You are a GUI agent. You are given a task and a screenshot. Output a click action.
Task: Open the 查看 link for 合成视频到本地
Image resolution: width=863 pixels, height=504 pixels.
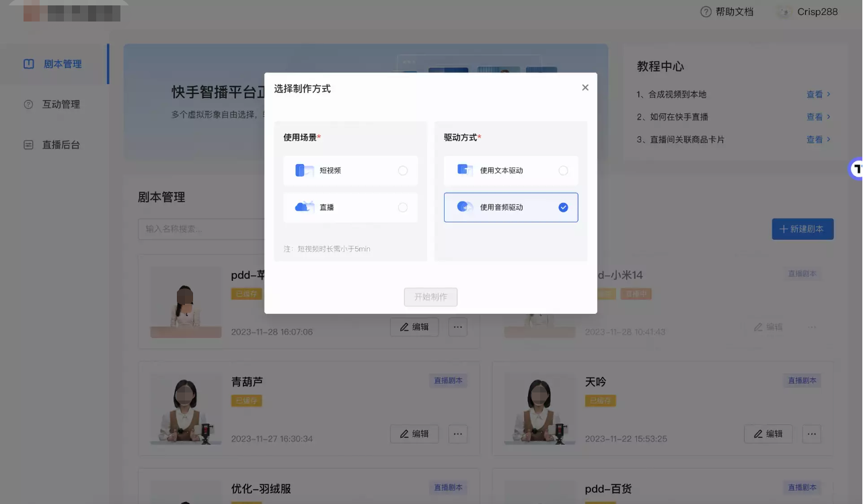click(x=815, y=95)
